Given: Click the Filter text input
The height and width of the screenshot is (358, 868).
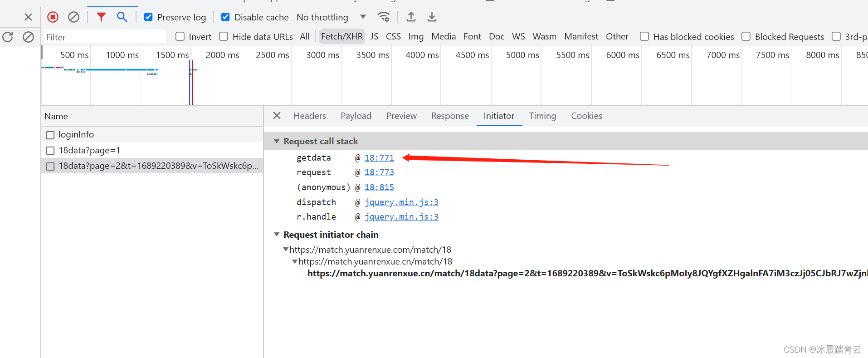Looking at the screenshot, I should (x=105, y=37).
